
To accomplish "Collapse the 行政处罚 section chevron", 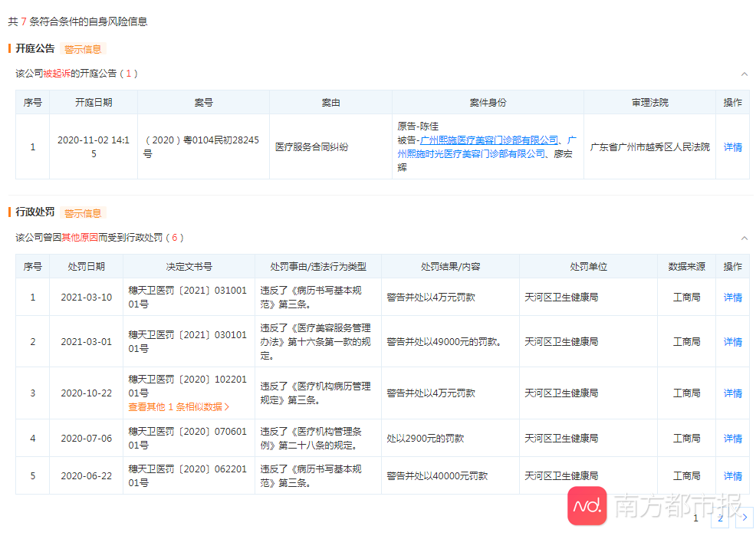I will 744,238.
